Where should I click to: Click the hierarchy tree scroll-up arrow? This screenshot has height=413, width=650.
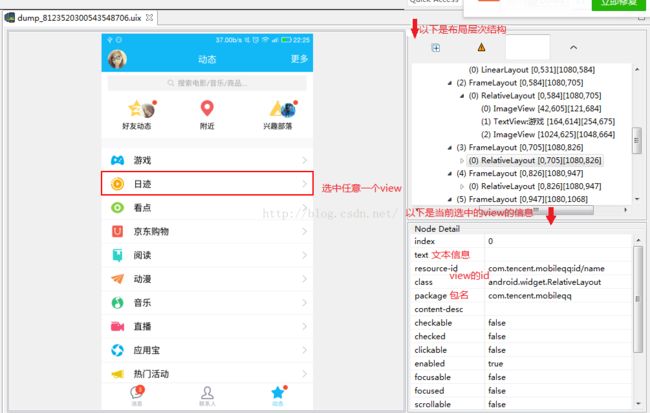click(x=637, y=69)
